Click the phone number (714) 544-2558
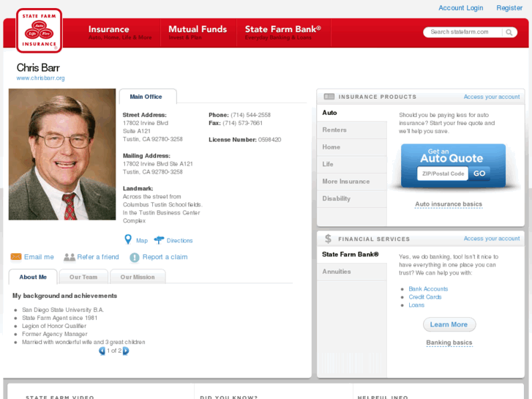Viewport: 532px width, 399px height. pos(250,115)
